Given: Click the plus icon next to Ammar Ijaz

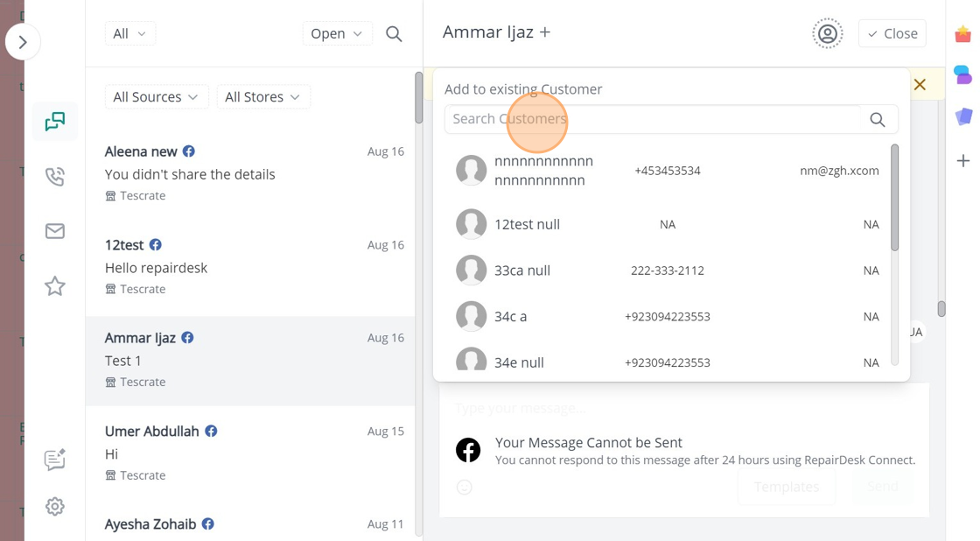Looking at the screenshot, I should tap(545, 32).
